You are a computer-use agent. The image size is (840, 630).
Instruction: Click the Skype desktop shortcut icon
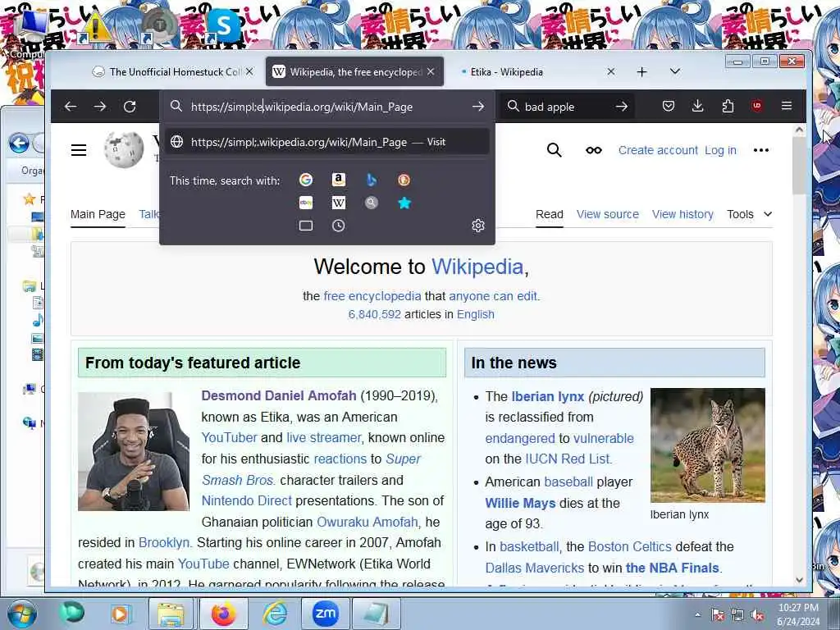click(223, 25)
